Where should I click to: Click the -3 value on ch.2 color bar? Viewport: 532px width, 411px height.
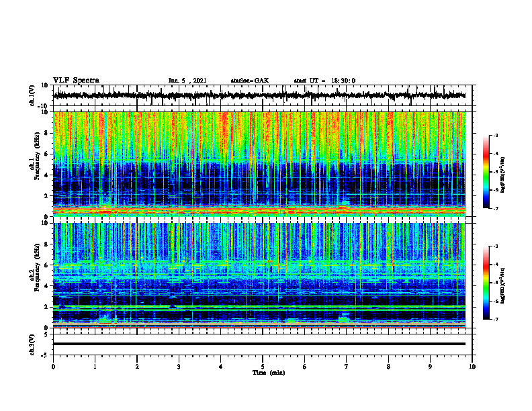pyautogui.click(x=495, y=246)
